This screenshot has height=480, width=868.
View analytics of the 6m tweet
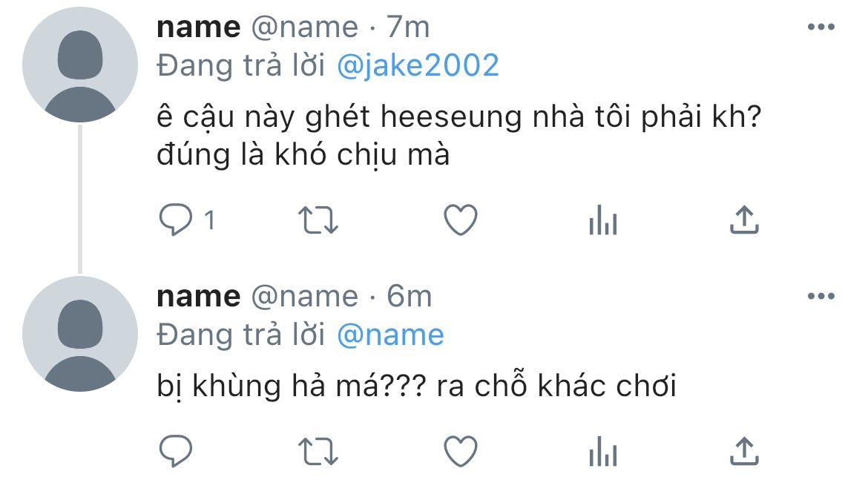603,451
